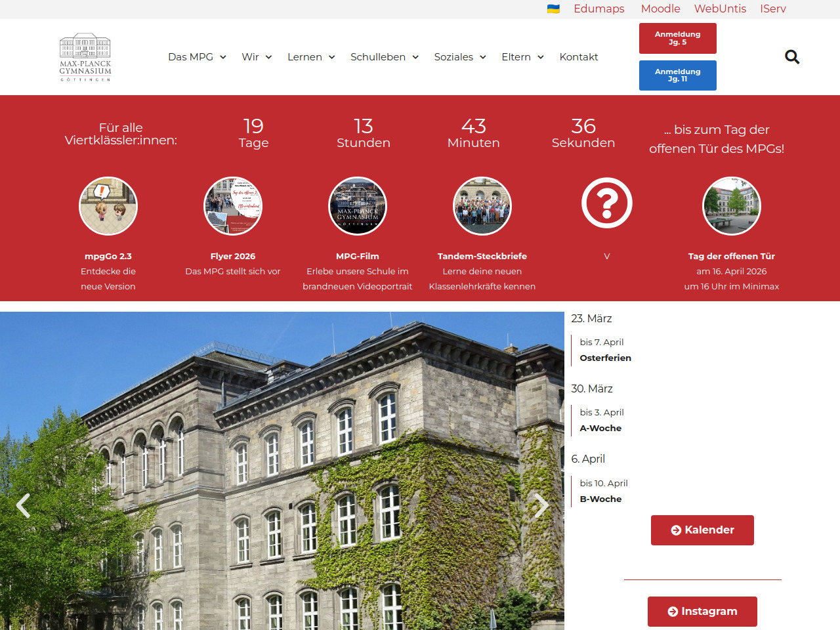Open the MPG-Film circle icon
Screen dimensions: 840x630
coord(358,206)
